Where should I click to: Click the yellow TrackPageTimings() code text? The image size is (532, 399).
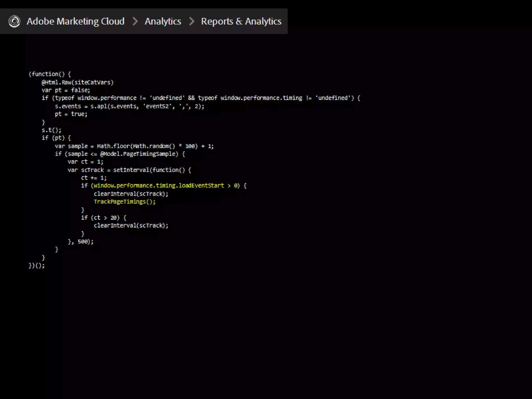coord(124,202)
